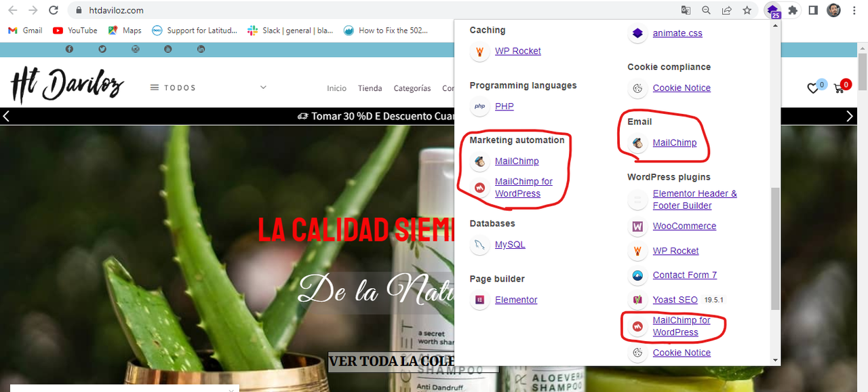This screenshot has height=392, width=868.
Task: Open the Yoast SEO link
Action: [x=675, y=300]
